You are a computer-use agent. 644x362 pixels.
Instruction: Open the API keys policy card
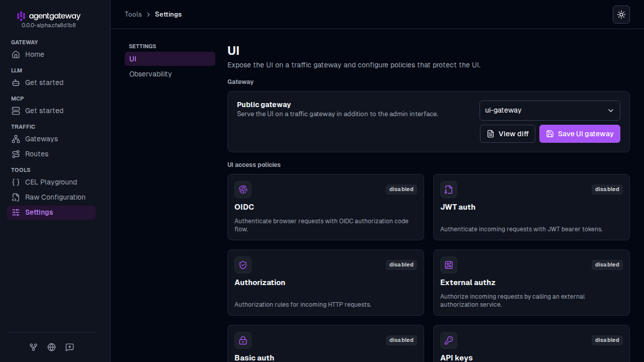[531, 343]
